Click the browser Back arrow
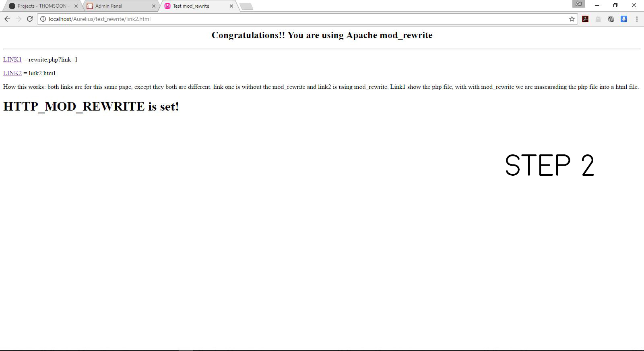Image resolution: width=644 pixels, height=351 pixels. tap(7, 19)
